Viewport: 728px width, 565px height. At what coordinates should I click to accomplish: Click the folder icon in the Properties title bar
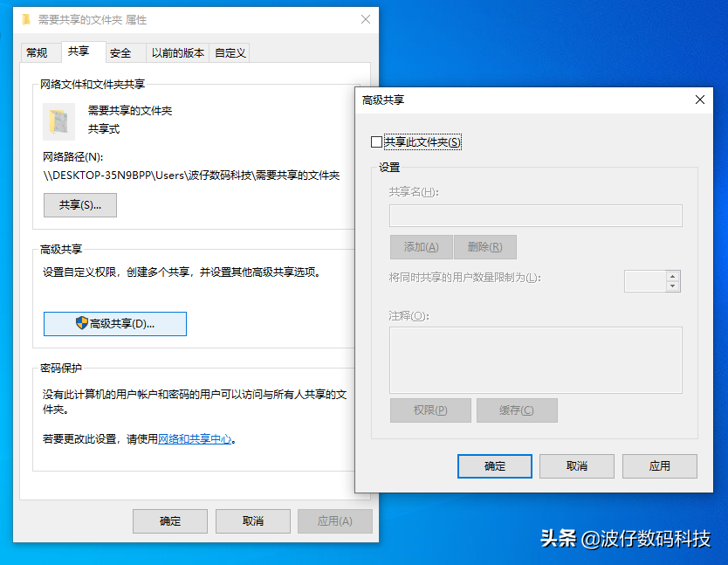click(x=26, y=19)
